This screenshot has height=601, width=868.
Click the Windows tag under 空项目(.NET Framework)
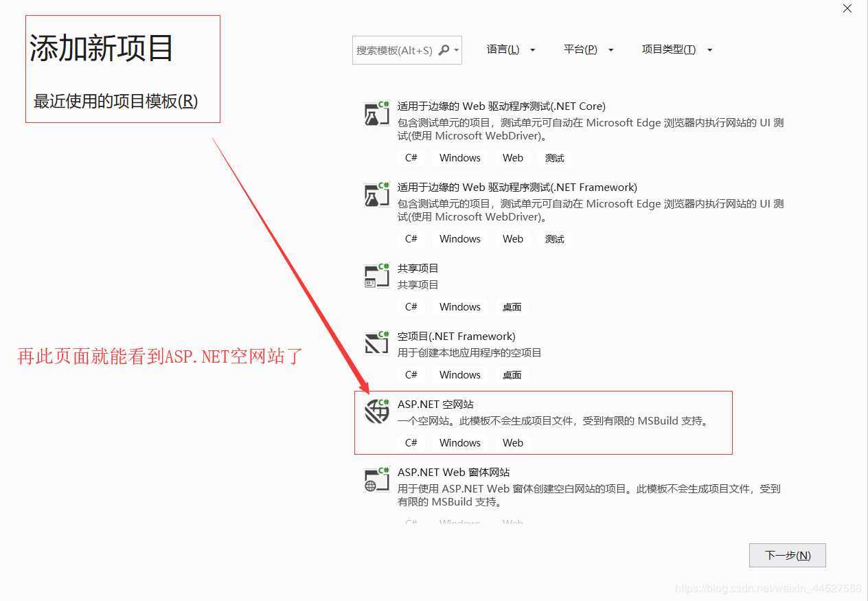460,375
